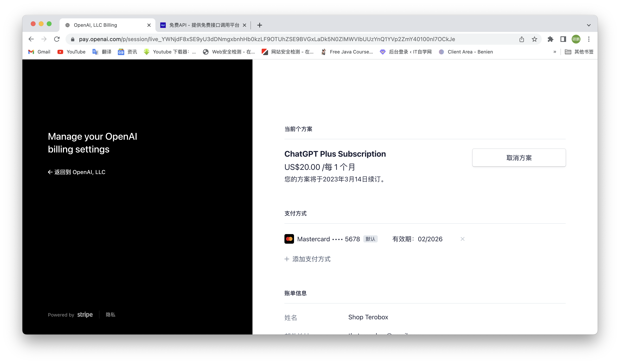Open the Gmail bookmark

(x=39, y=52)
